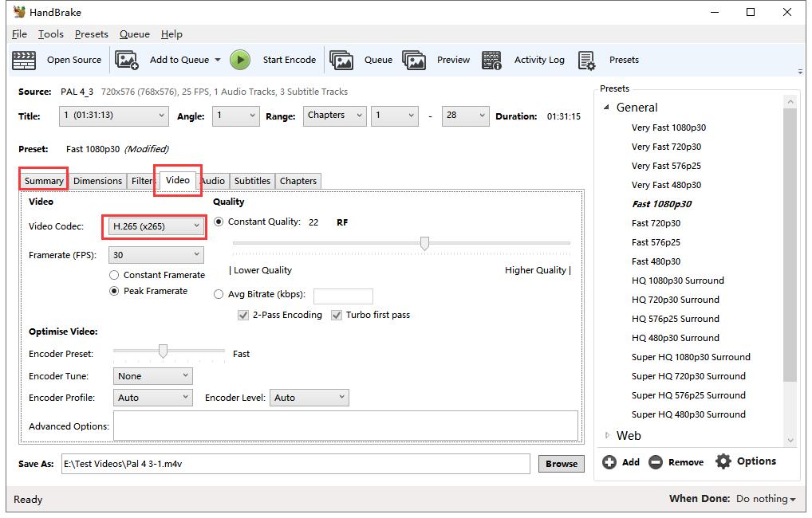Switch to the Subtitles tab
Image resolution: width=812 pixels, height=518 pixels.
coord(252,181)
